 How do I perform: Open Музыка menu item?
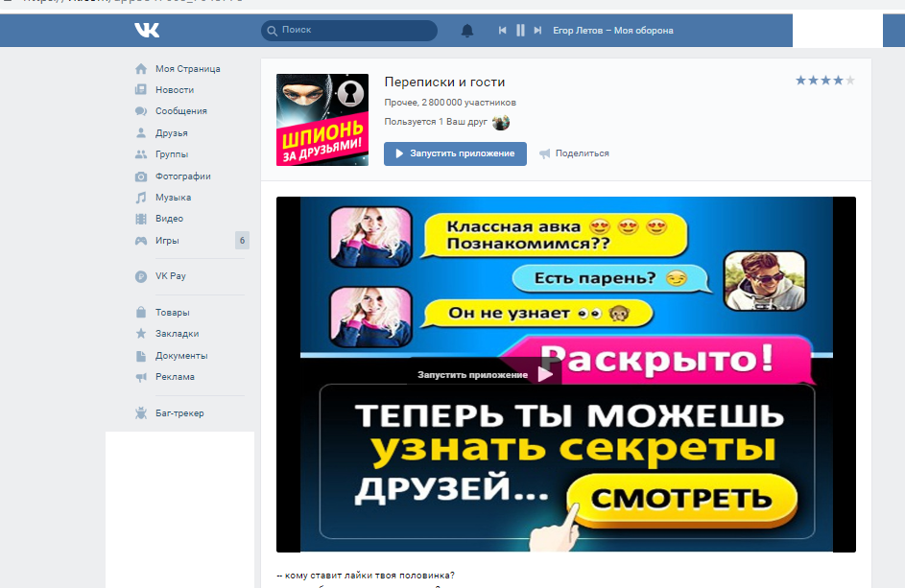(173, 198)
